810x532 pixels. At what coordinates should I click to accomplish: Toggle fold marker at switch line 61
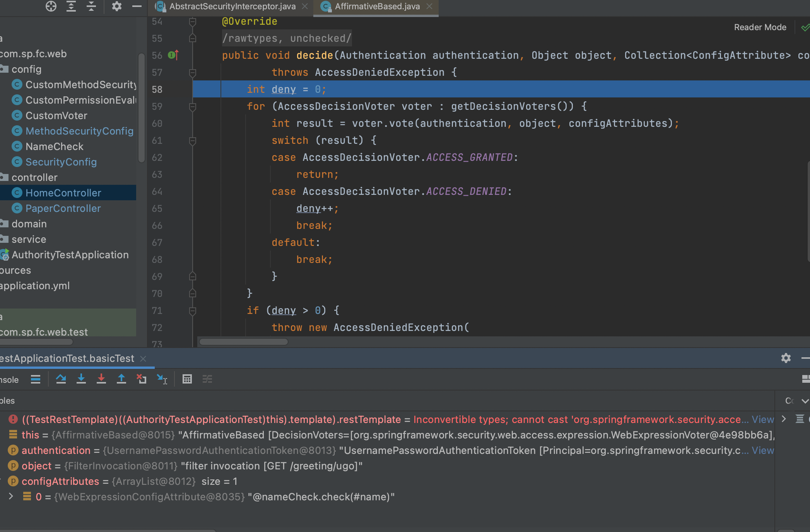click(193, 140)
